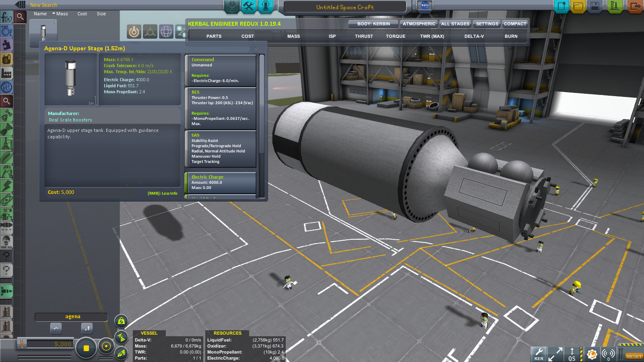The height and width of the screenshot is (362, 644).
Task: Open the load craft folder
Action: pos(578,6)
